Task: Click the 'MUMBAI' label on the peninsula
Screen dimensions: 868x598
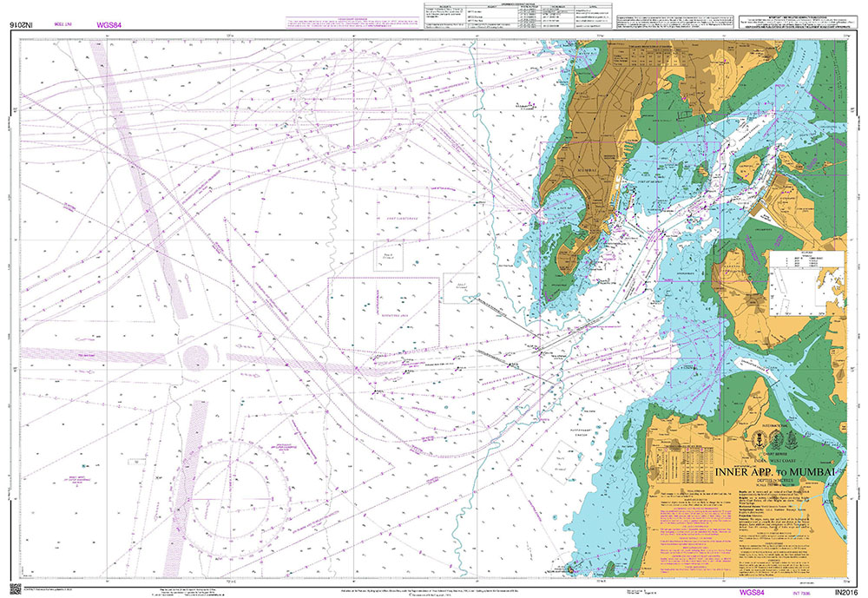Action: pos(586,171)
